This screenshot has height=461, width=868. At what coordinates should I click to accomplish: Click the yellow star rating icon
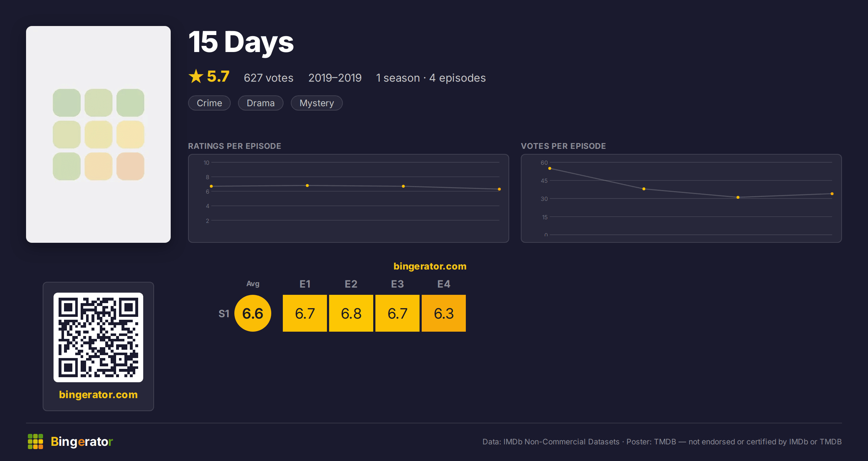point(196,76)
